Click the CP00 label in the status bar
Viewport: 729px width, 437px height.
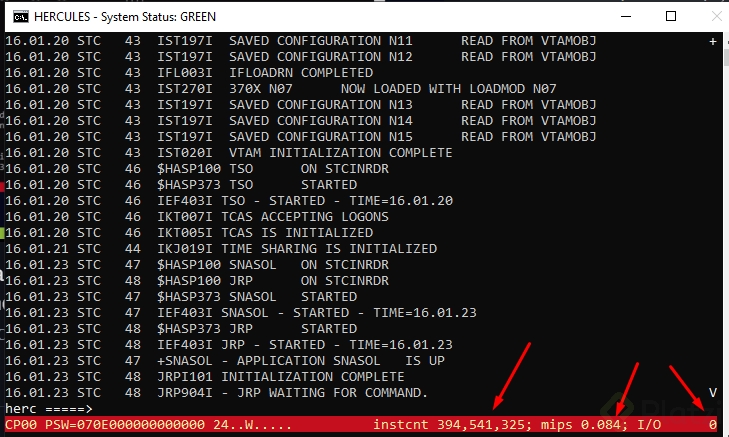click(x=20, y=425)
